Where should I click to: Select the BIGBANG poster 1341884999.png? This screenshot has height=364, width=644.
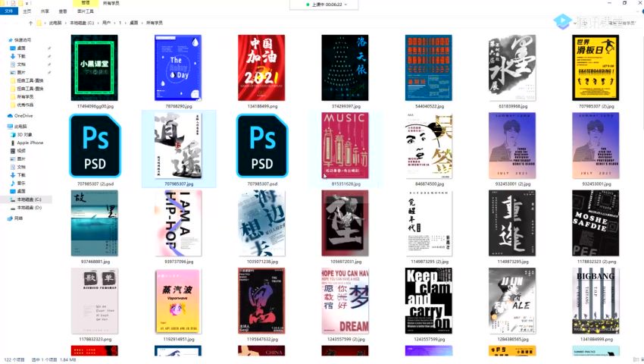pyautogui.click(x=596, y=301)
